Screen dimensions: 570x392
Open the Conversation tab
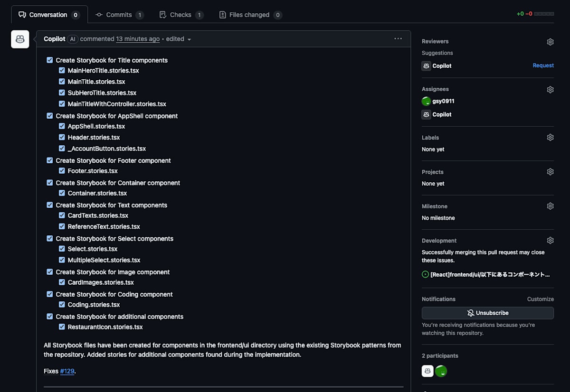point(49,15)
